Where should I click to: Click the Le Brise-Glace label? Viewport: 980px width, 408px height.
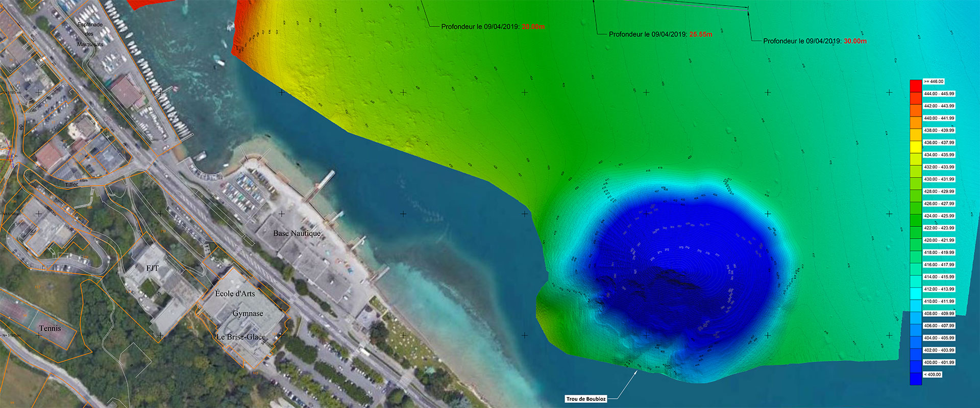(x=241, y=337)
